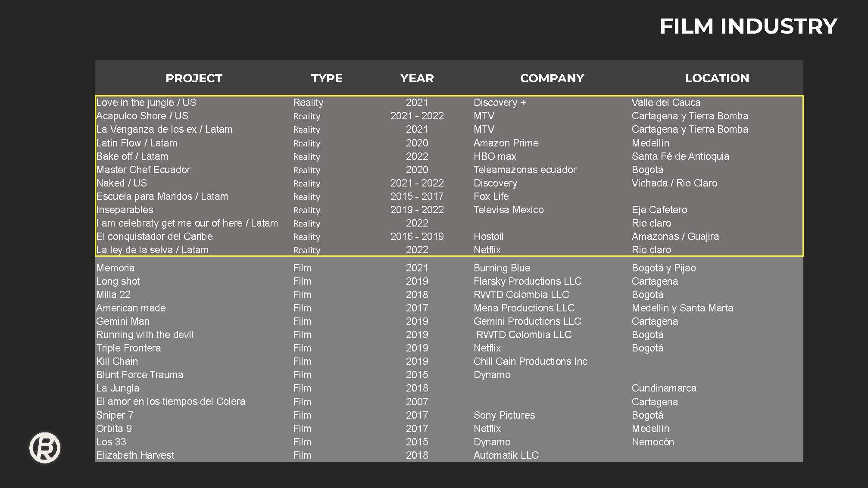Screen dimensions: 868x488
Task: Click the TYPE column header
Action: click(327, 78)
